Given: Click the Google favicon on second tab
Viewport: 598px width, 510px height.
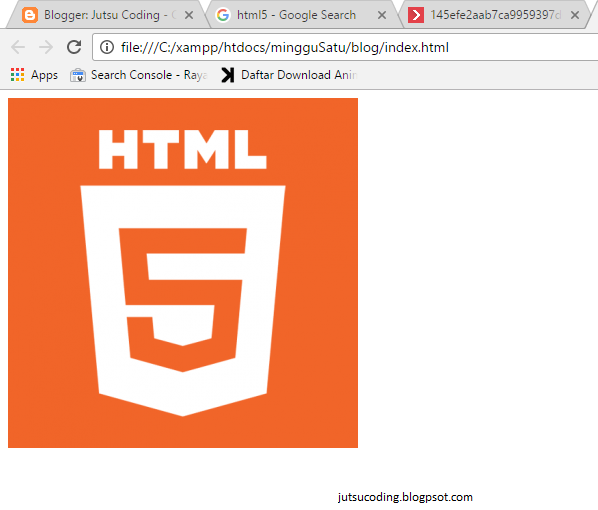Looking at the screenshot, I should coord(223,15).
